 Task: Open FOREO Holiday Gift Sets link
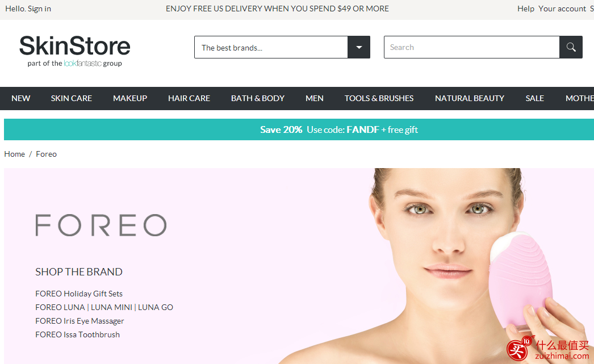(x=79, y=294)
